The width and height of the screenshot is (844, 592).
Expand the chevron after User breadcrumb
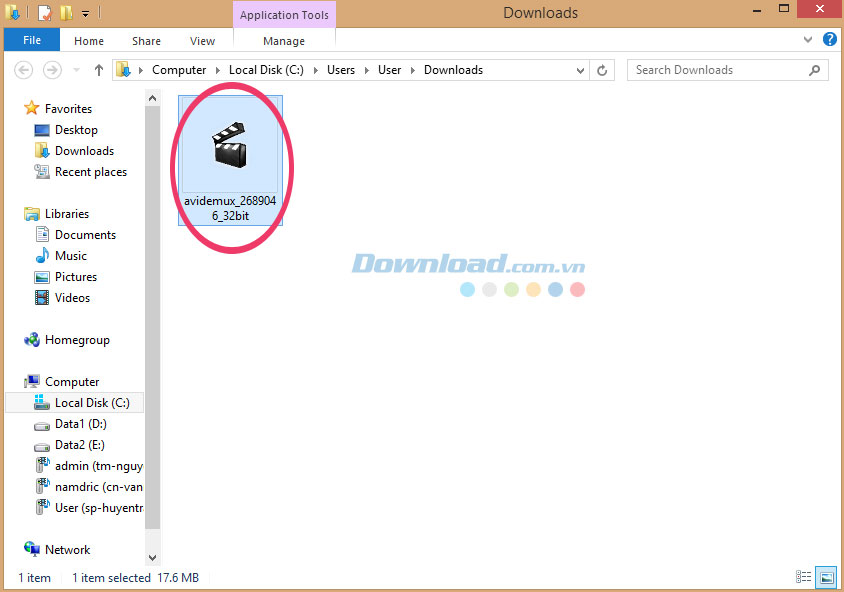coord(413,71)
